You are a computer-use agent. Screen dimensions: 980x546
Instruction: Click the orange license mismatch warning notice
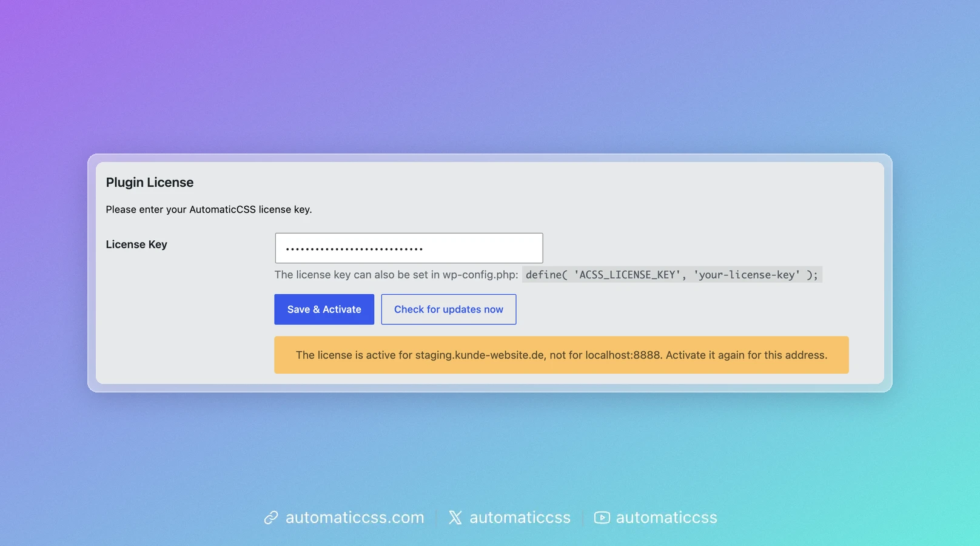coord(562,355)
